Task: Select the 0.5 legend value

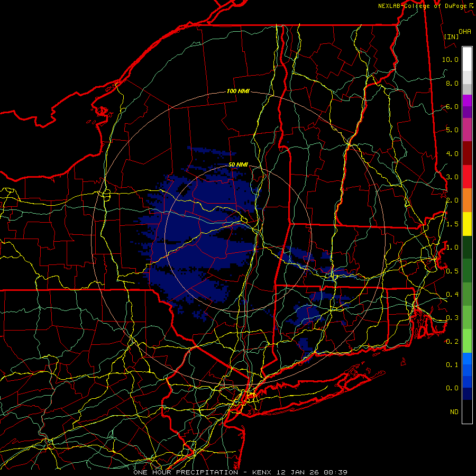Action: [452, 271]
